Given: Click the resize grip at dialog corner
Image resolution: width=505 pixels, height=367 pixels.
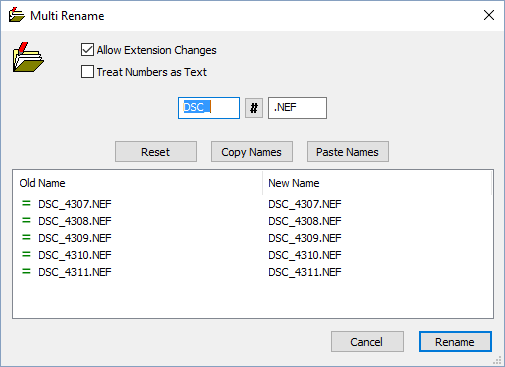Looking at the screenshot, I should click(x=497, y=360).
